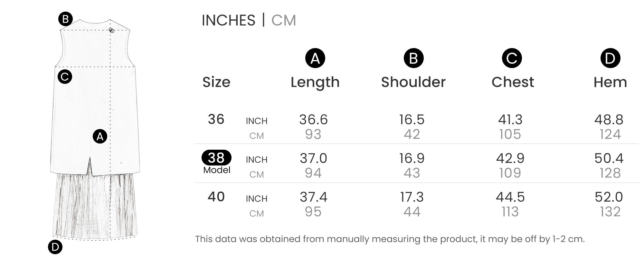Click the C badge above Chest column
This screenshot has width=644, height=260.
point(512,58)
